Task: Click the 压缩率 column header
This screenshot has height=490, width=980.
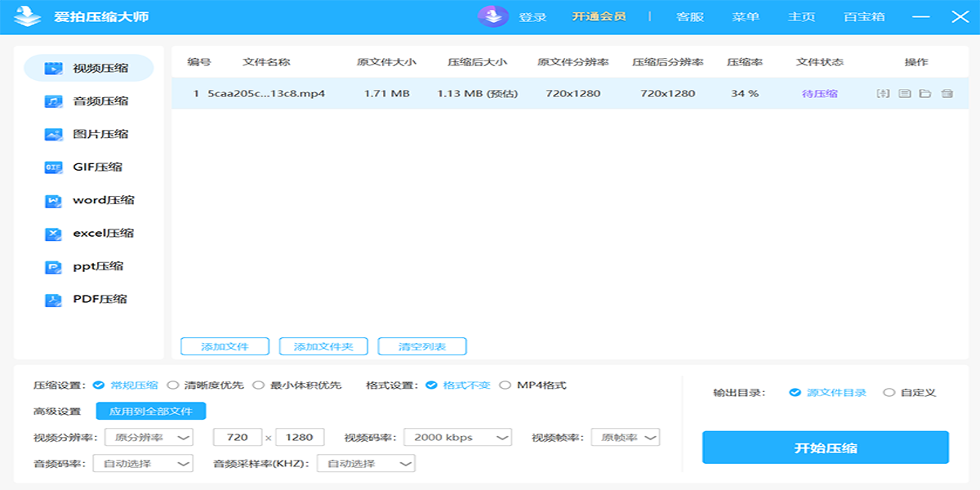Action: pyautogui.click(x=745, y=62)
